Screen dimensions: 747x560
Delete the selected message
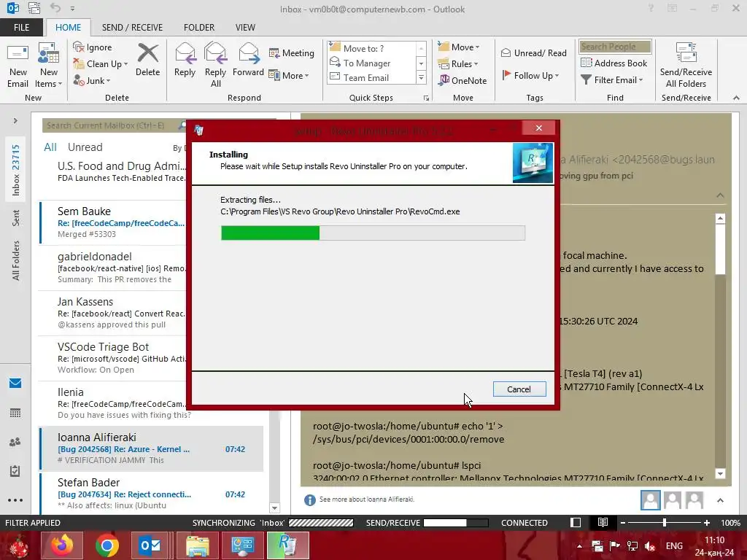(147, 61)
